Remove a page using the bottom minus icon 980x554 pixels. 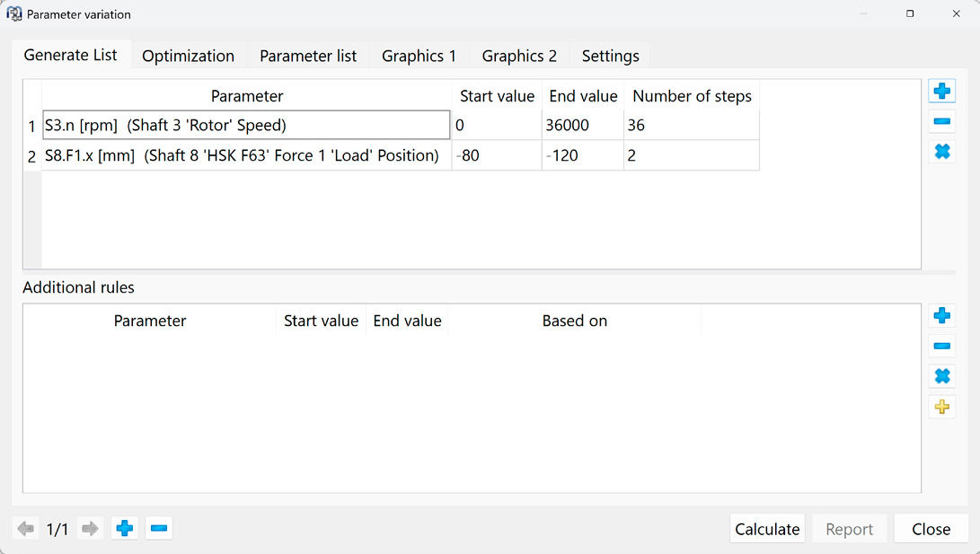point(159,528)
